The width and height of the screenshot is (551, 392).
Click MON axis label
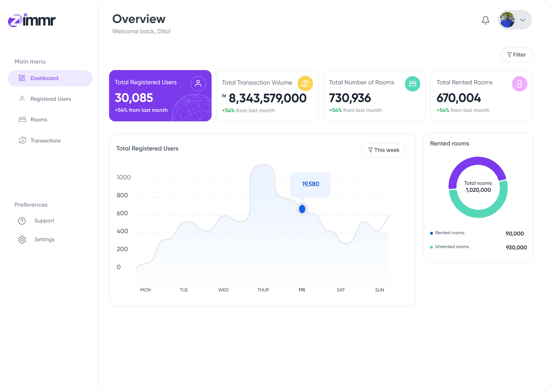pos(145,290)
